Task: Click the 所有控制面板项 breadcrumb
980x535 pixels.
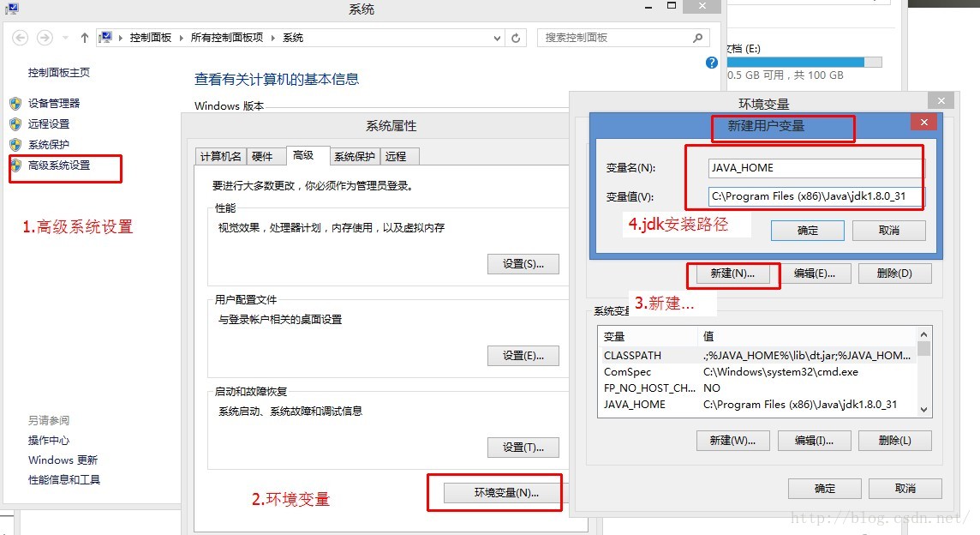Action: [227, 39]
